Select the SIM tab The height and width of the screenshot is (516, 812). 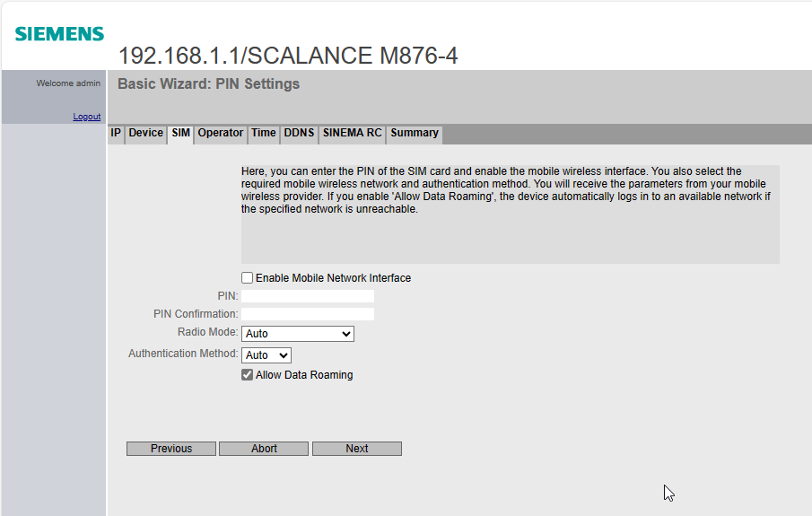pyautogui.click(x=180, y=133)
